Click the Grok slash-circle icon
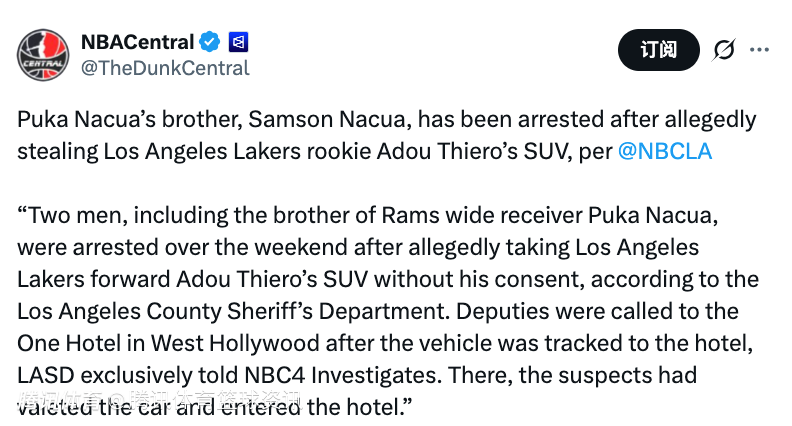Screen dimensions: 792x426 pyautogui.click(x=723, y=49)
